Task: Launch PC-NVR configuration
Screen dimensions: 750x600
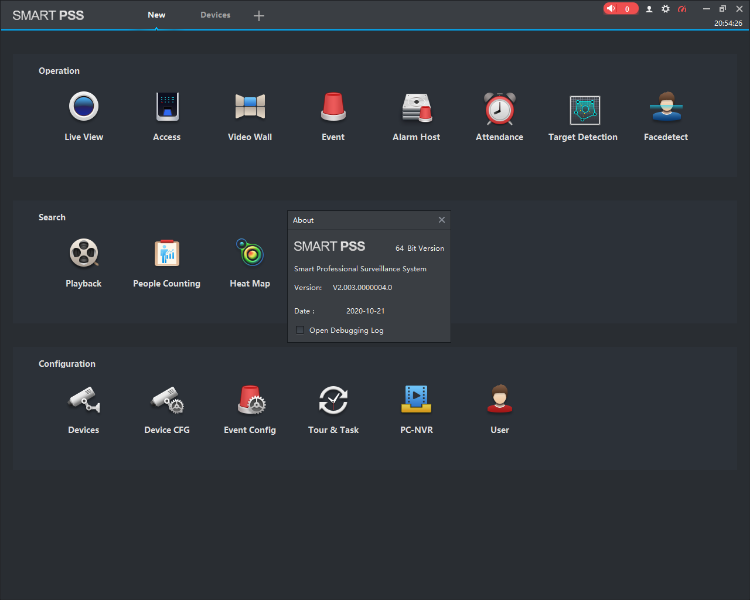Action: [x=416, y=409]
